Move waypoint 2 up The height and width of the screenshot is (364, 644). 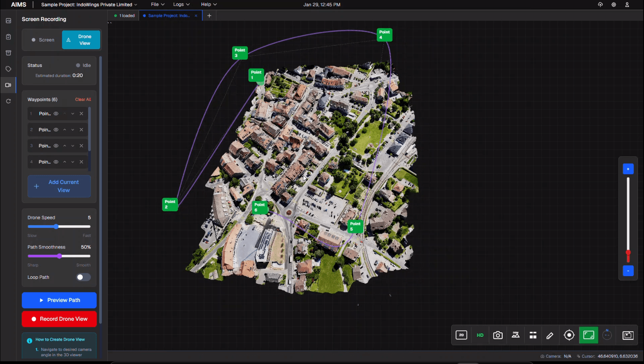pos(64,129)
